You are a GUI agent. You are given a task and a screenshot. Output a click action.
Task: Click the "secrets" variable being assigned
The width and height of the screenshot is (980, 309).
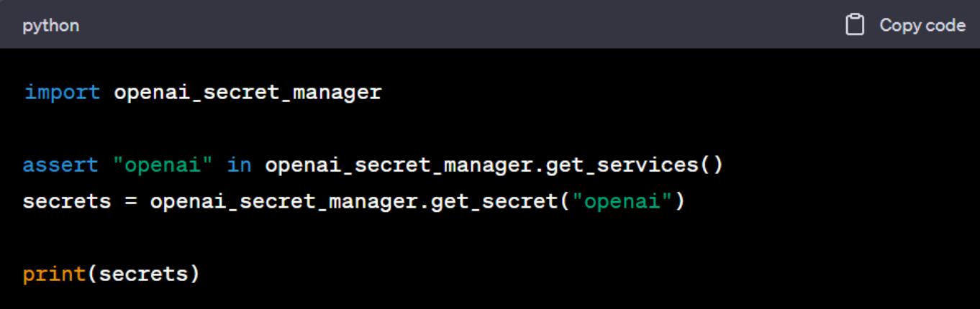pyautogui.click(x=67, y=202)
